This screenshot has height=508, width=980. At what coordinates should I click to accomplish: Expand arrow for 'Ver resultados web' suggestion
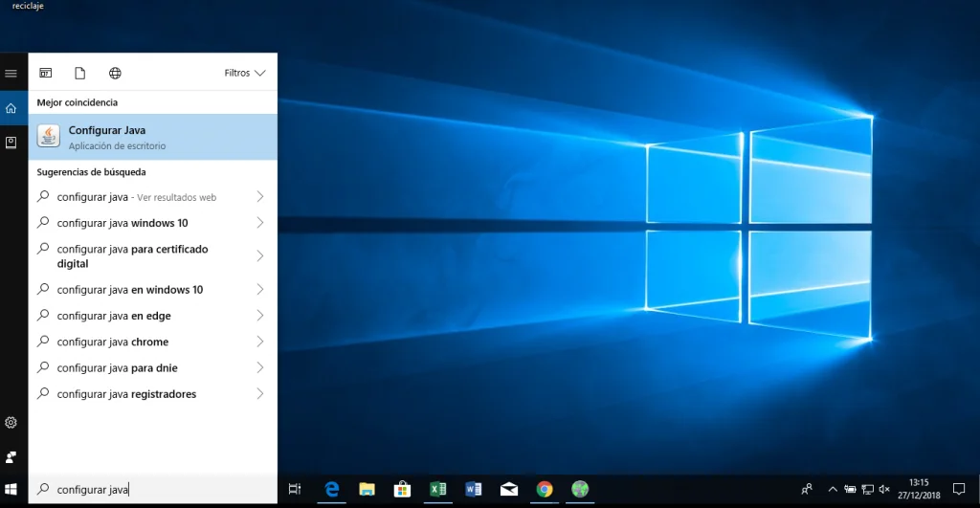coord(260,197)
